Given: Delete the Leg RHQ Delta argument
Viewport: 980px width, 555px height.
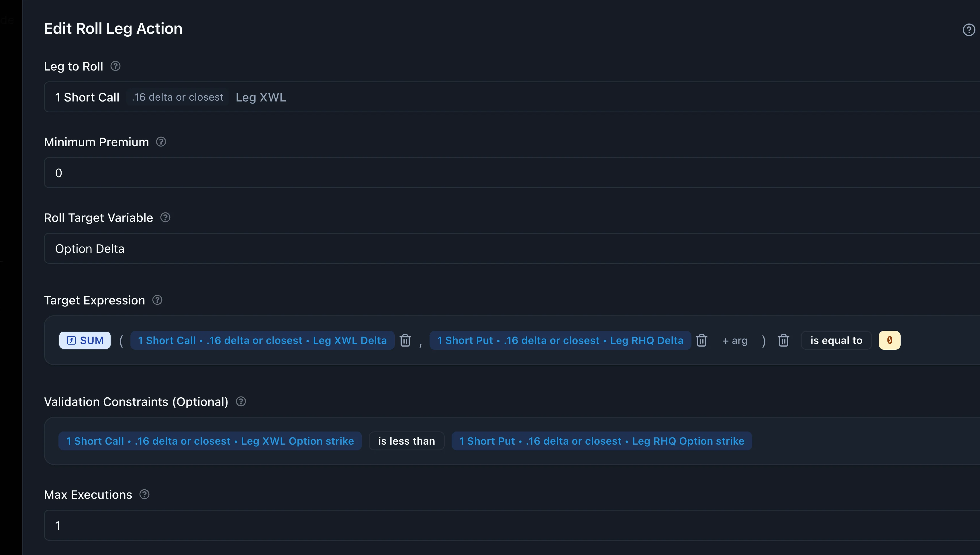Looking at the screenshot, I should click(x=701, y=340).
